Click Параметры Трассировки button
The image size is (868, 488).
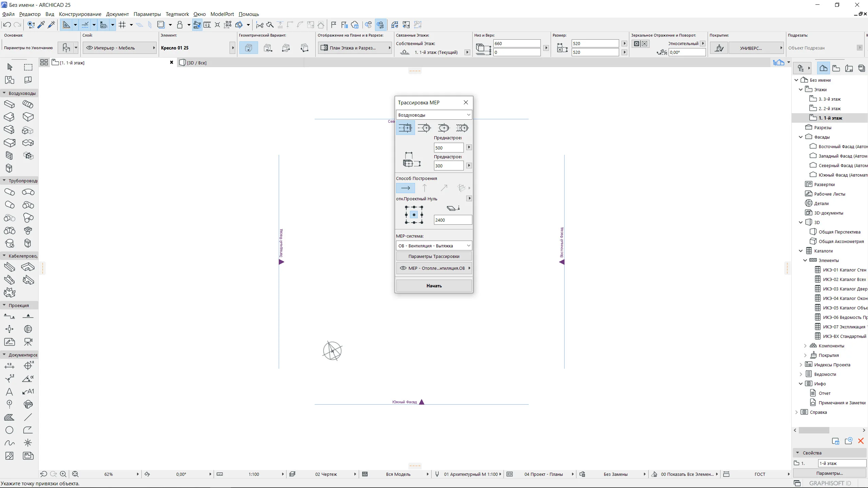click(x=434, y=256)
